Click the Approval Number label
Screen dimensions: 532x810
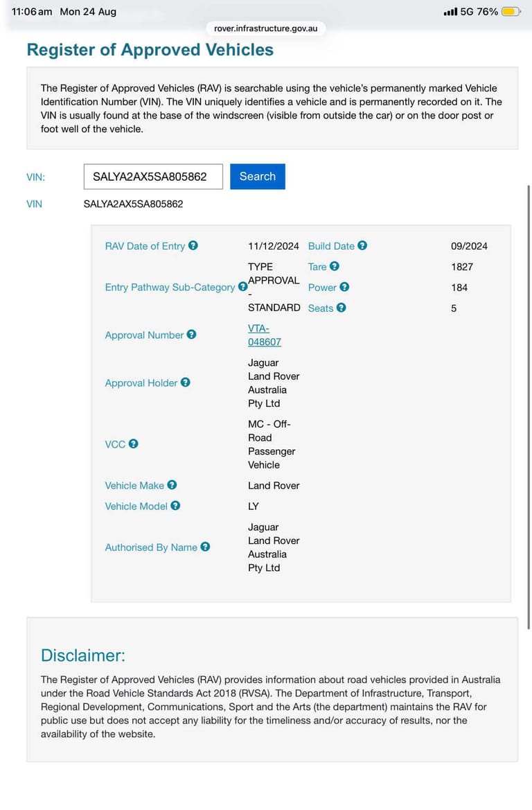(144, 335)
